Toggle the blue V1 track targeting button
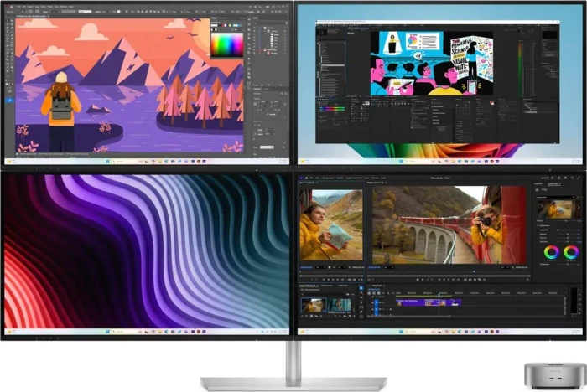This screenshot has height=392, width=587. click(x=377, y=302)
